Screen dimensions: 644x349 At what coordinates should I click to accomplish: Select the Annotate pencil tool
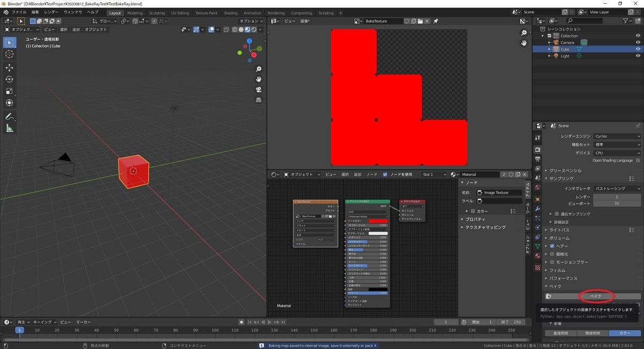click(x=10, y=117)
